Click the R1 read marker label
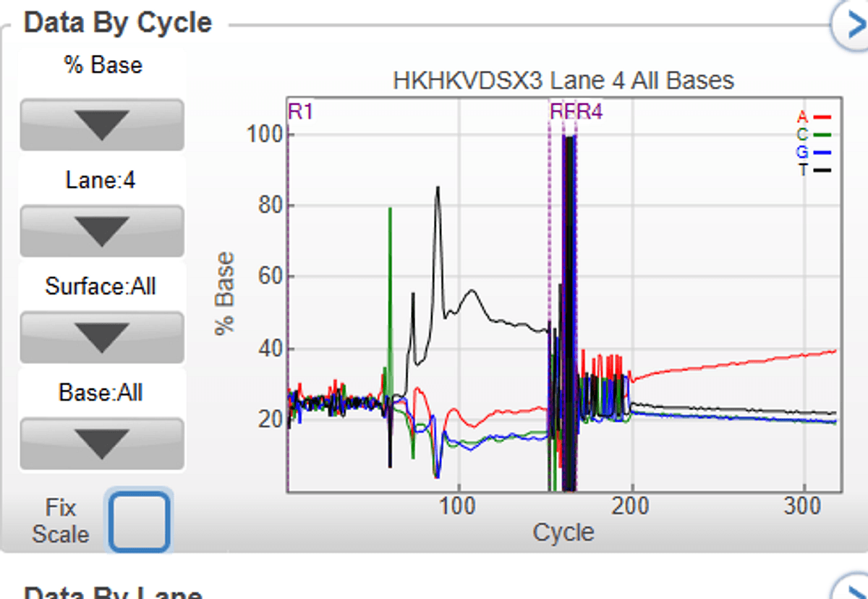868x599 pixels. tap(301, 111)
